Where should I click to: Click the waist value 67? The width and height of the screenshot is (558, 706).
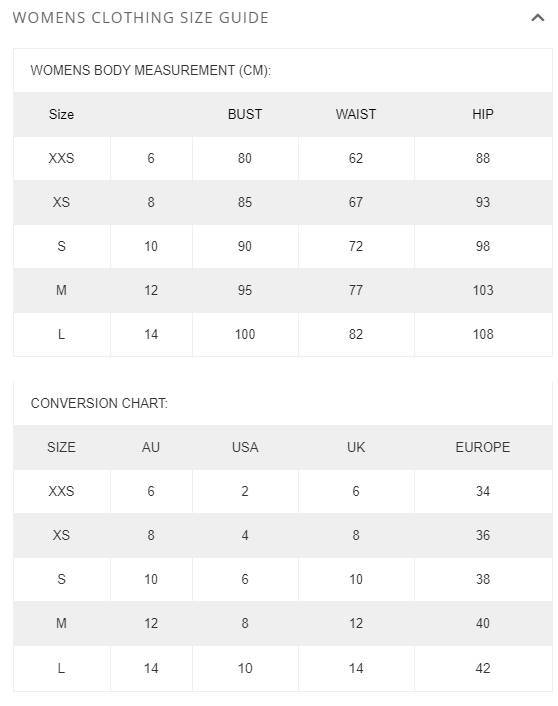[356, 202]
